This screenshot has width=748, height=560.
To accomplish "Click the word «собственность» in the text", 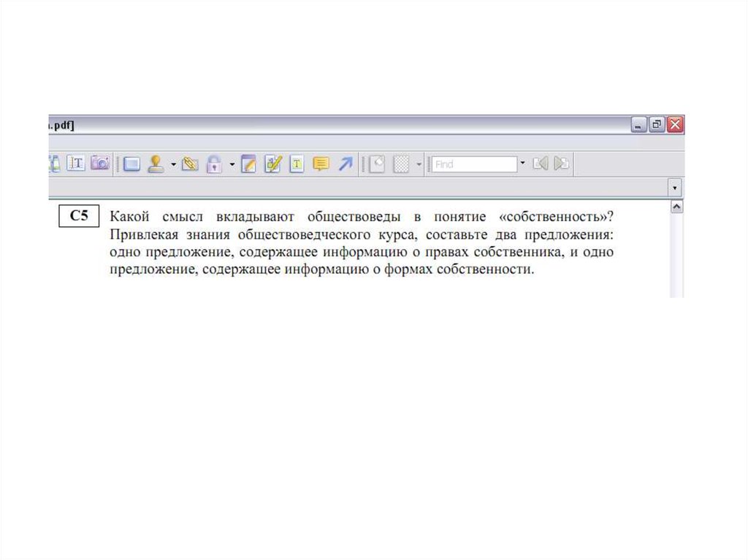I will (554, 217).
